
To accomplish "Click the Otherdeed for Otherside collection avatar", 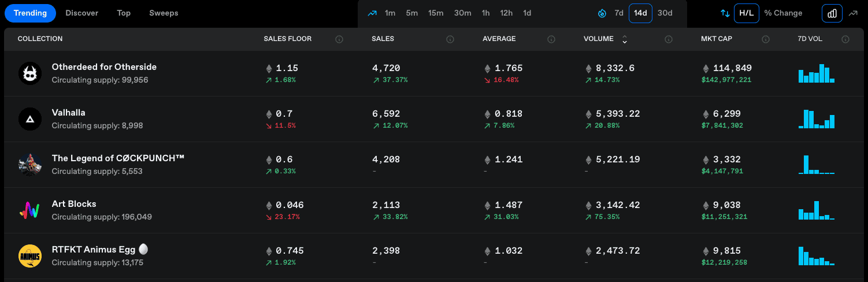I will [x=29, y=73].
